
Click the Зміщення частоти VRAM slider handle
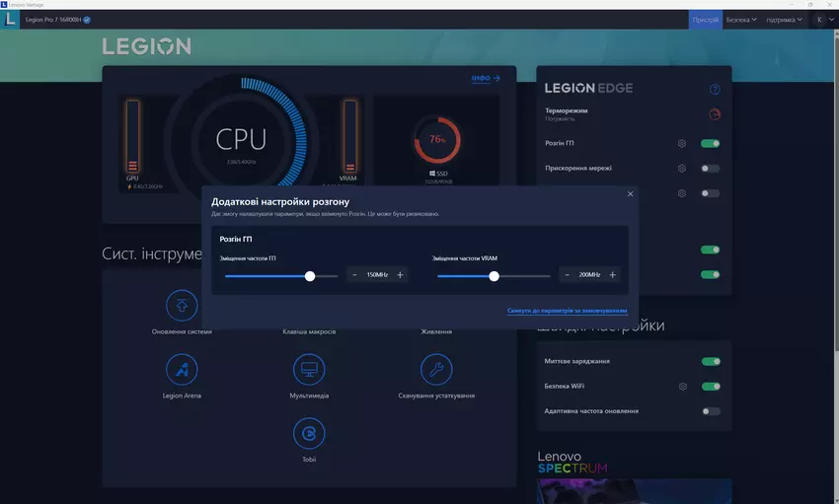pos(494,276)
